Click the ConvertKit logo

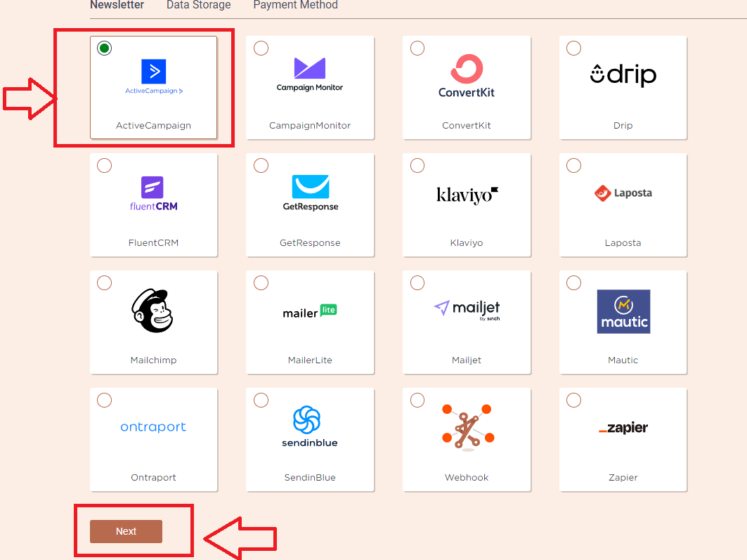coord(467,76)
